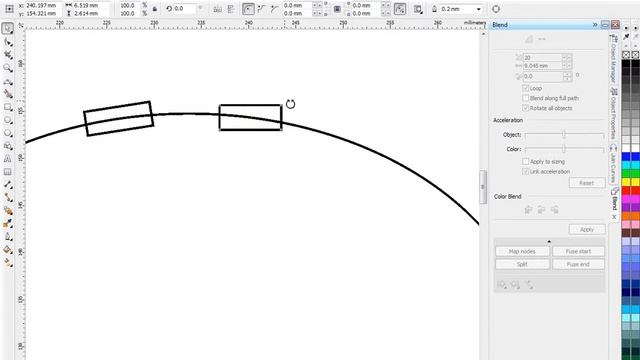Open the Object Manager docker tab
Image resolution: width=640 pixels, height=360 pixels.
tap(613, 59)
